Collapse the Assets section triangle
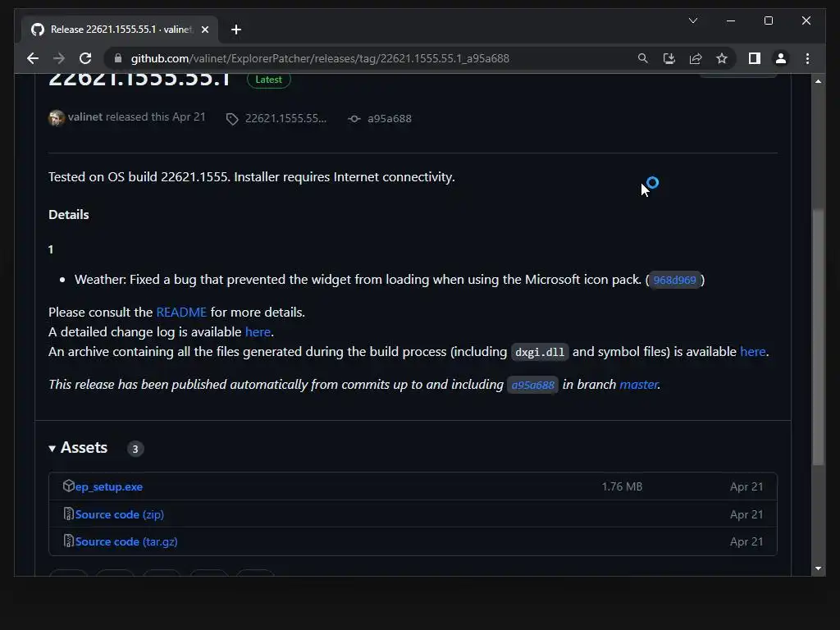This screenshot has width=840, height=630. [52, 449]
